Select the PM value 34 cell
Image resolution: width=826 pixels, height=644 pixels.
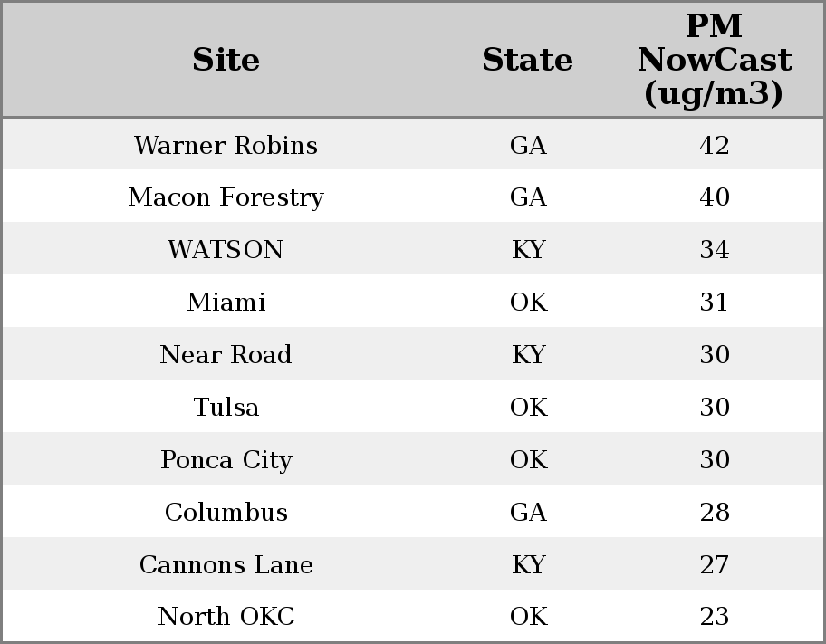pyautogui.click(x=714, y=250)
